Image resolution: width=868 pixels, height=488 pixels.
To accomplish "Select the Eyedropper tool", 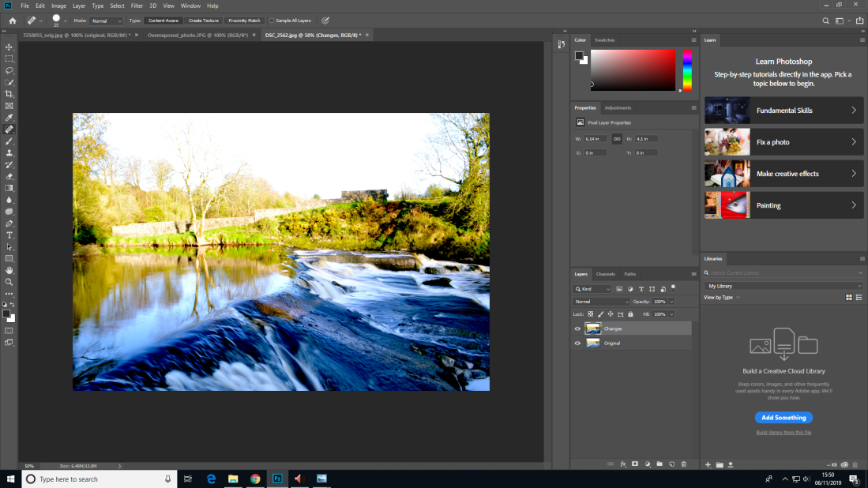I will click(9, 118).
